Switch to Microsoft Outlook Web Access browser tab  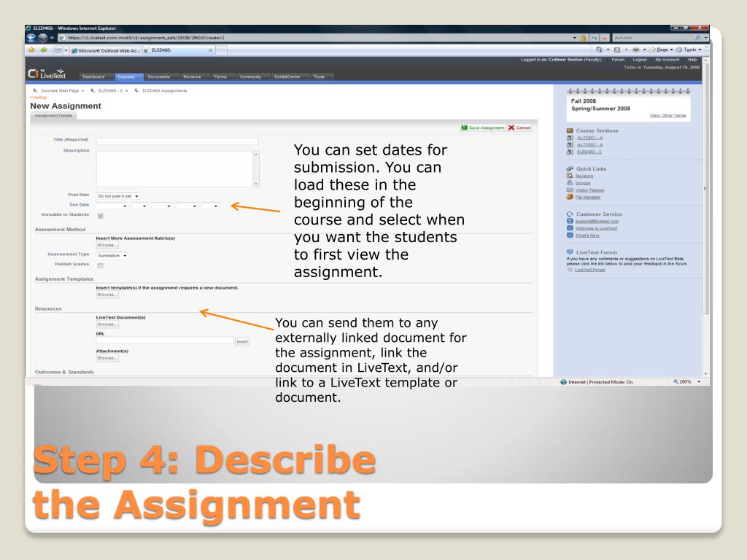(106, 50)
